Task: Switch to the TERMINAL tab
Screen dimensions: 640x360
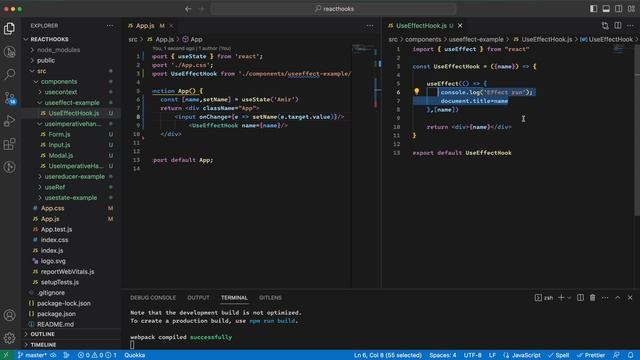Action: (x=234, y=298)
